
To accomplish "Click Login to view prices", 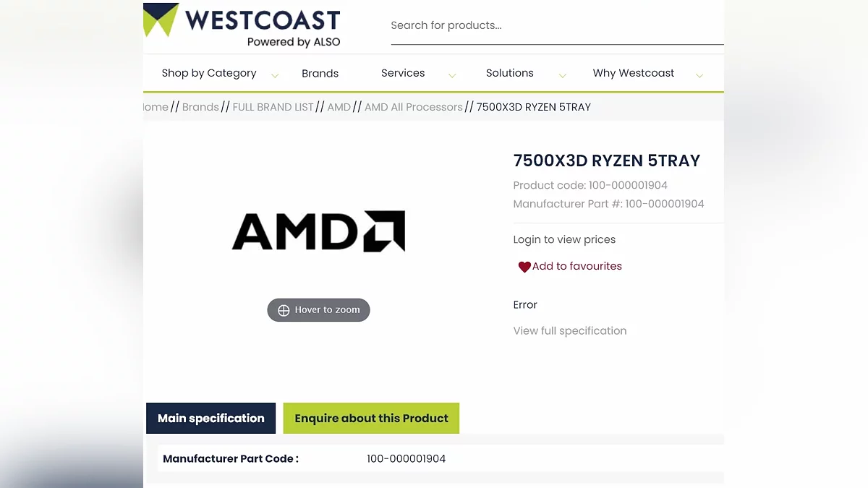I will [564, 239].
